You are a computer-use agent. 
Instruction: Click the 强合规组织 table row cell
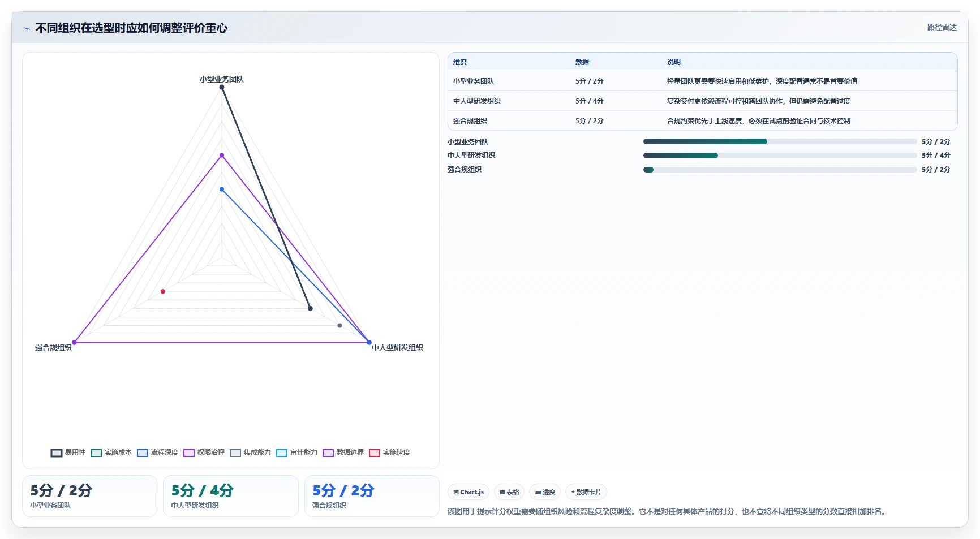(470, 121)
